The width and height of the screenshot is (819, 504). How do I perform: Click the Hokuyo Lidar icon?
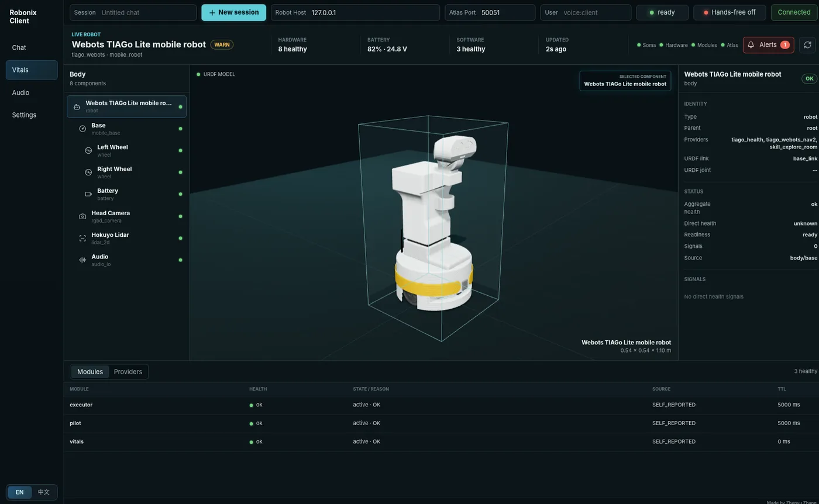82,238
